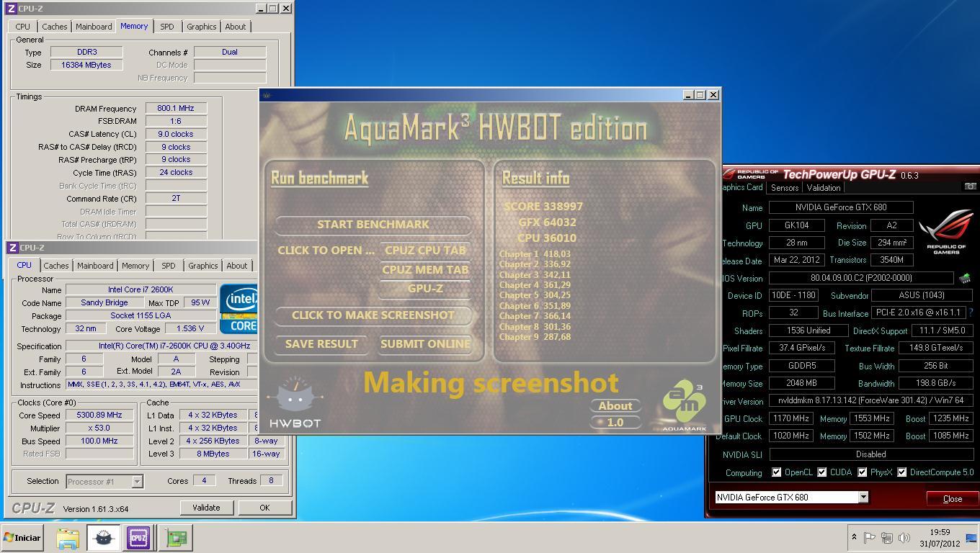Click DRAM Frequency 800.1 MHz field
The width and height of the screenshot is (980, 553).
[x=176, y=108]
